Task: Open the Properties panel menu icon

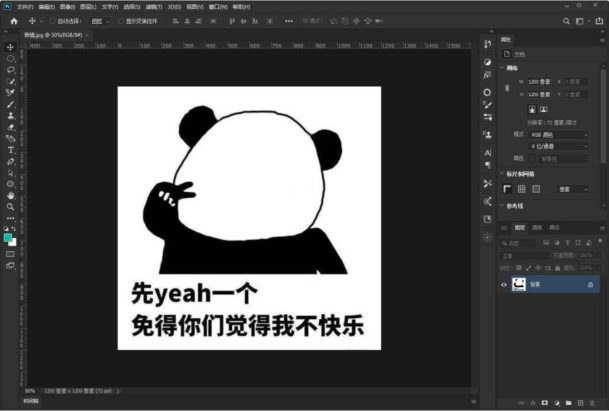Action: click(x=602, y=40)
